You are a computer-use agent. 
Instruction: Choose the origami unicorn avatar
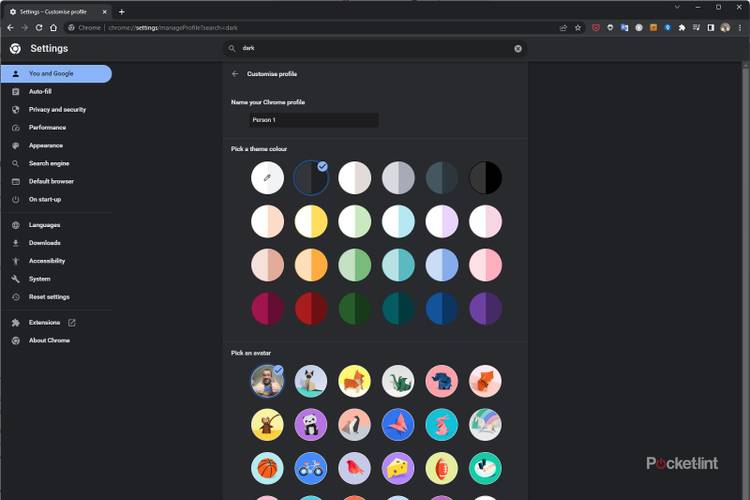click(x=485, y=425)
